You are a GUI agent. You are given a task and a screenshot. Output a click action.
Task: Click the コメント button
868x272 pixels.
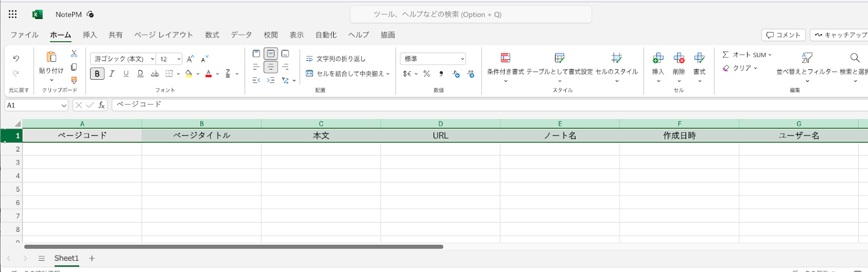783,35
